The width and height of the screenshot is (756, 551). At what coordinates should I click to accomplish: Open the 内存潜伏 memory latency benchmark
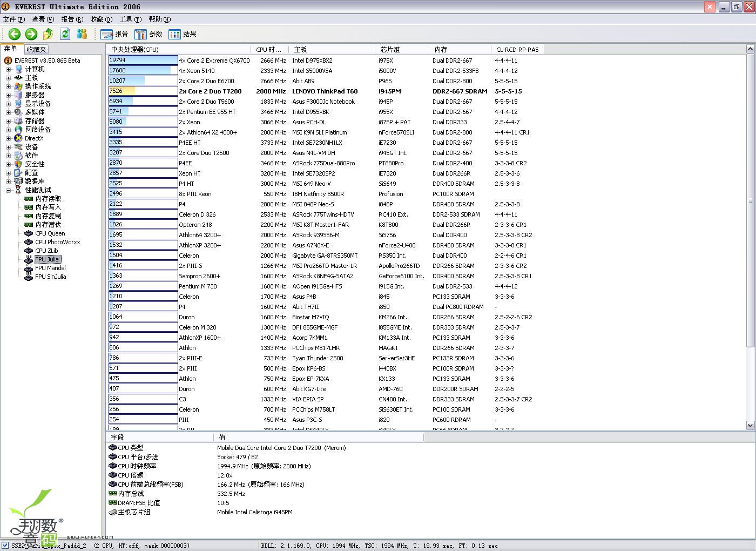coord(48,225)
